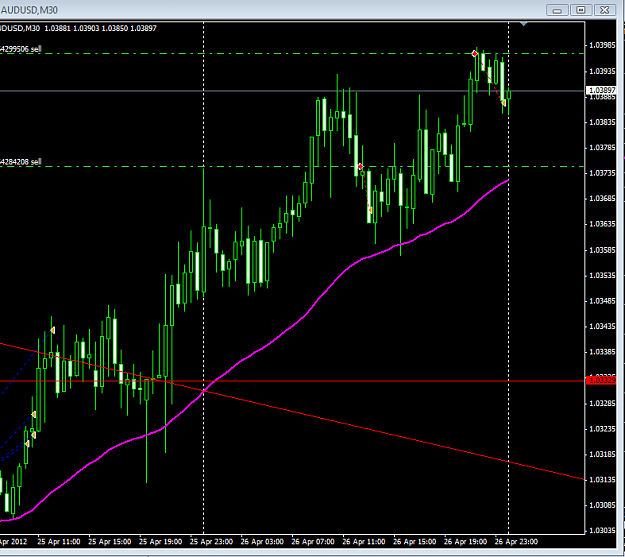Close the AUDUSD,M30 chart window
The width and height of the screenshot is (625, 557).
point(605,10)
